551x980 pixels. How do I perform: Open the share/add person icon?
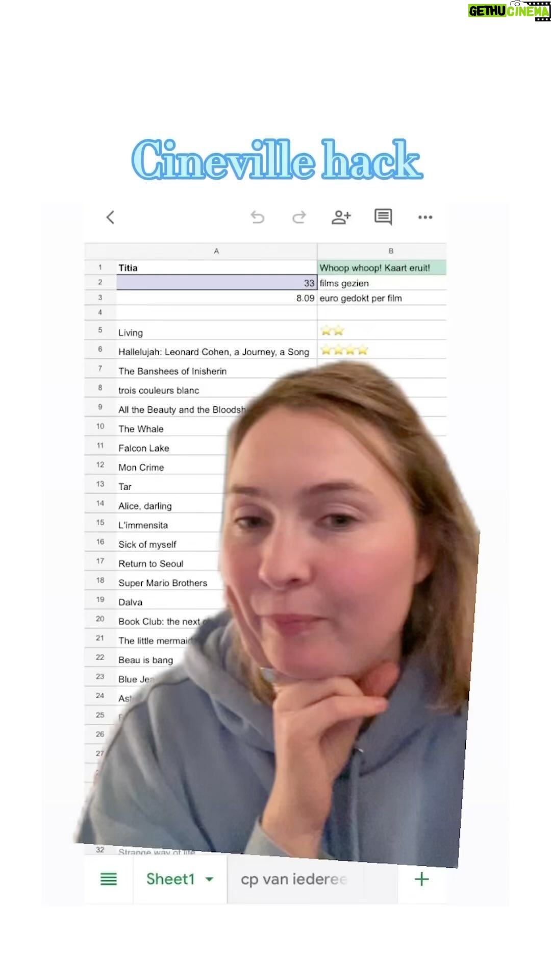341,217
